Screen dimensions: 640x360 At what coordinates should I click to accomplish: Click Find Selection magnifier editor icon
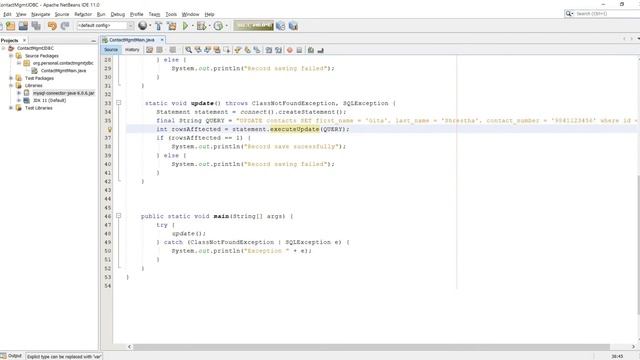point(189,50)
